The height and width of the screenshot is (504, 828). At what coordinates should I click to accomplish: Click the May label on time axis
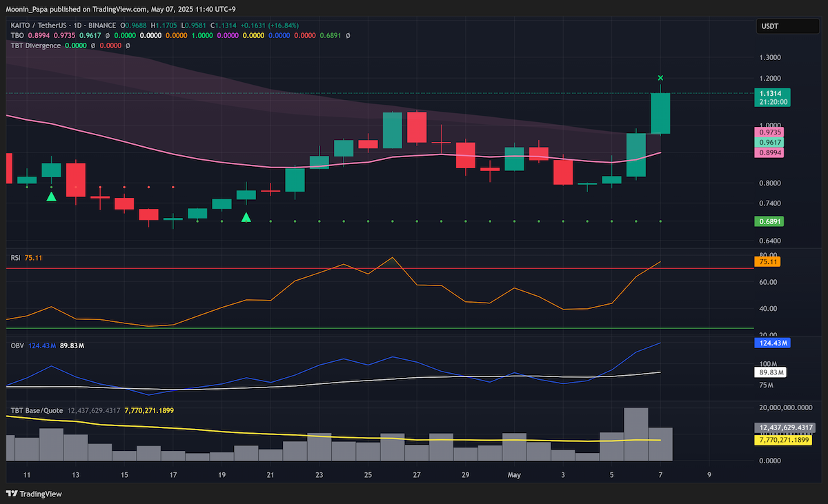coord(514,475)
